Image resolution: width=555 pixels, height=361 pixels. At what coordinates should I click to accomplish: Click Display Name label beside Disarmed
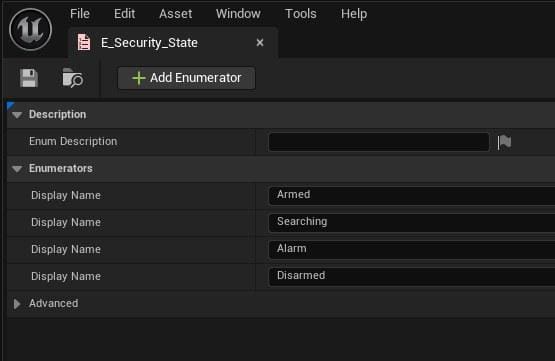66,276
